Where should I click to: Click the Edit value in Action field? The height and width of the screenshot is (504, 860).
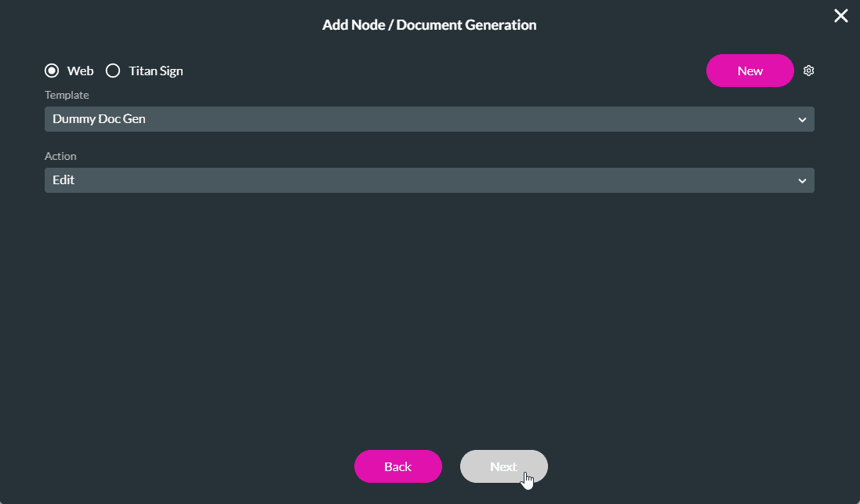(64, 180)
